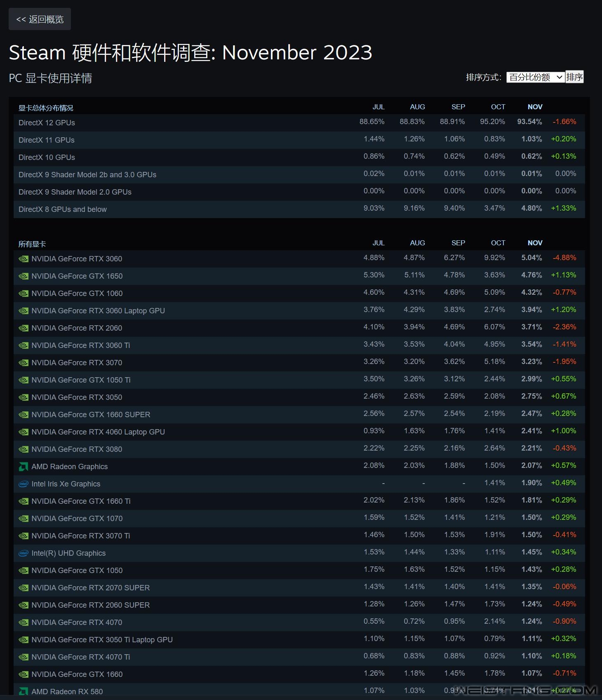Image resolution: width=602 pixels, height=700 pixels.
Task: Click NVIDIA icon beside GTX 1660 SUPER
Action: click(24, 415)
